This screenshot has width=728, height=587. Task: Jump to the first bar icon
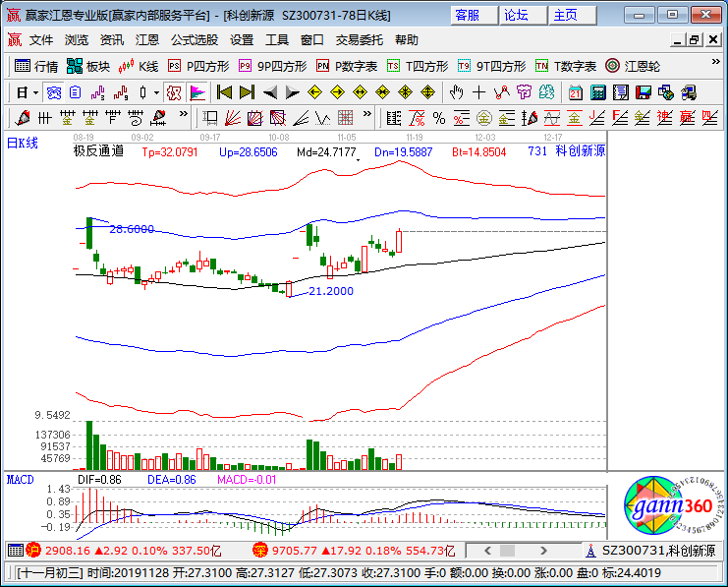tap(224, 93)
